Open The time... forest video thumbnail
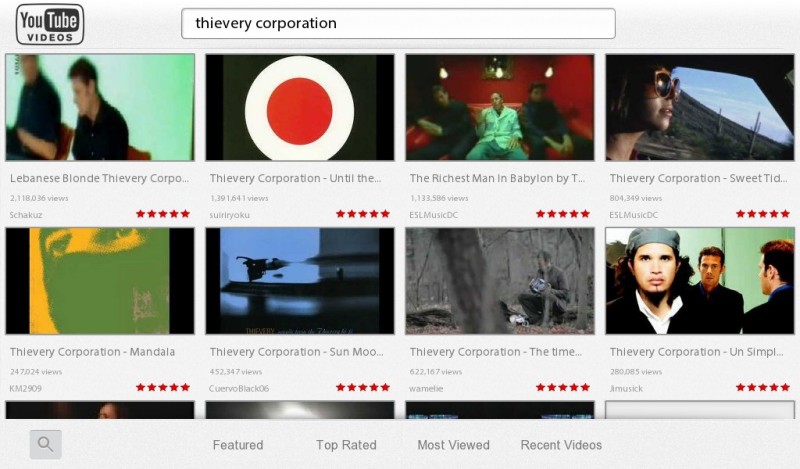800x469 pixels. point(500,281)
